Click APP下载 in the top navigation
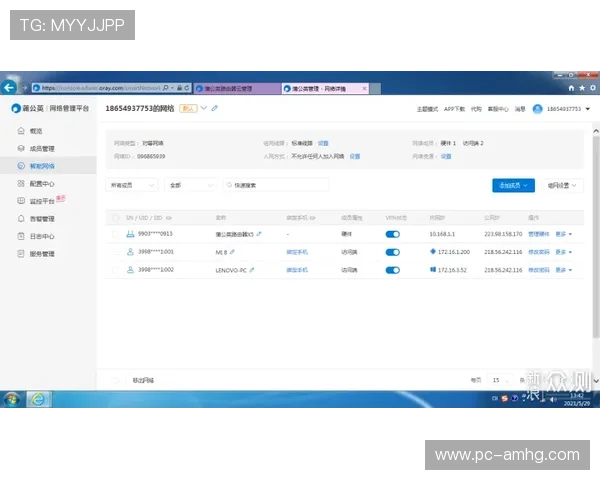 click(x=454, y=109)
